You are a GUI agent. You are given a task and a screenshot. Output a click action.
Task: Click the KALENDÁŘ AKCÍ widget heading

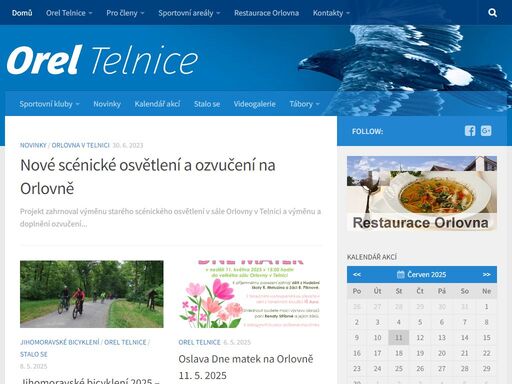(x=372, y=257)
